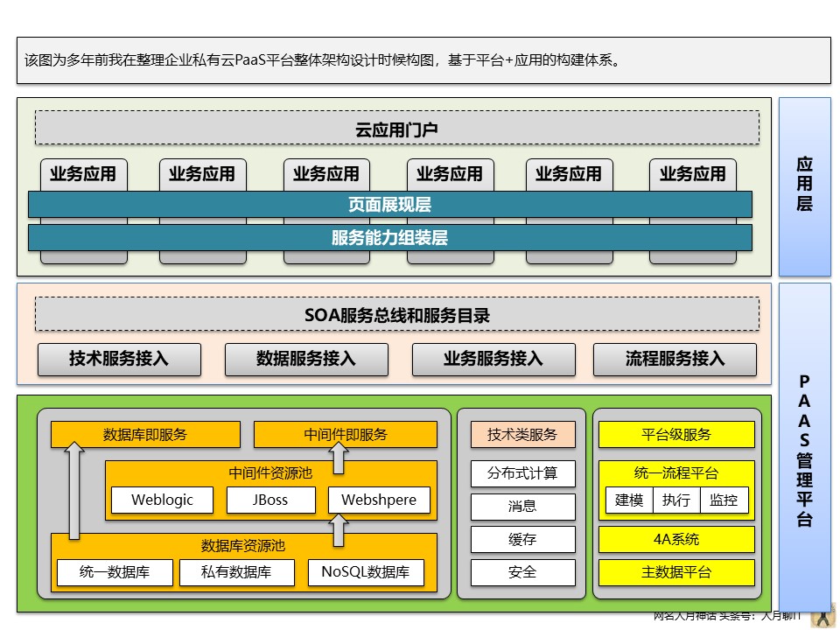Click the 服务能力组装层 teal bar
840x630 pixels.
pos(389,237)
